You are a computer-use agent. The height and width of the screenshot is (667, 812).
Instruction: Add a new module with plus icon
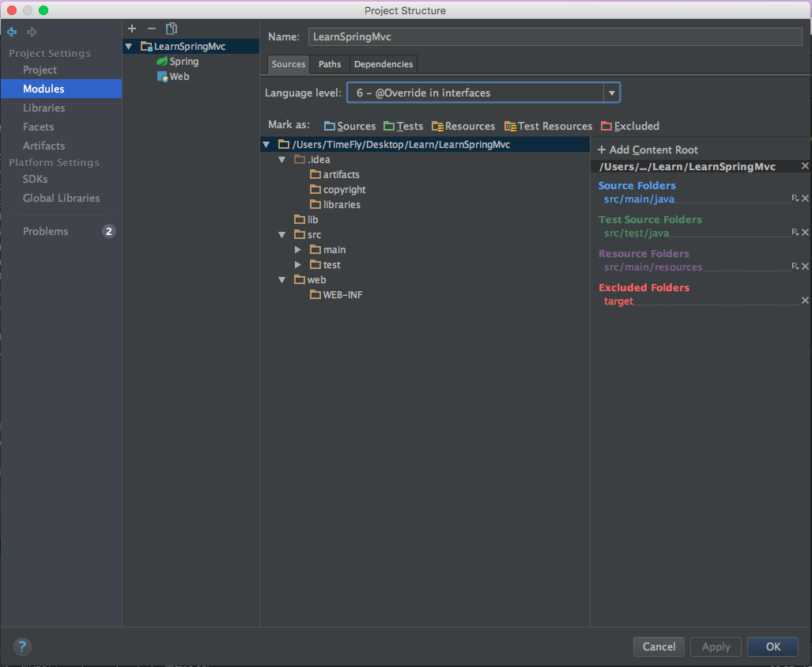click(132, 28)
